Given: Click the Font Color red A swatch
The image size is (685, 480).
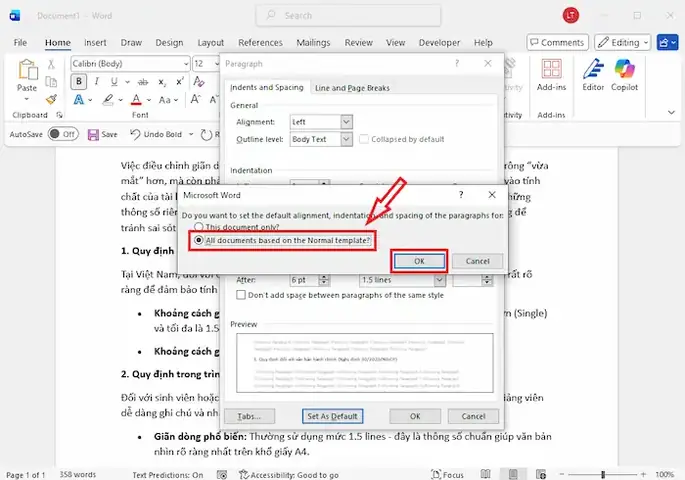Looking at the screenshot, I should coord(136,100).
